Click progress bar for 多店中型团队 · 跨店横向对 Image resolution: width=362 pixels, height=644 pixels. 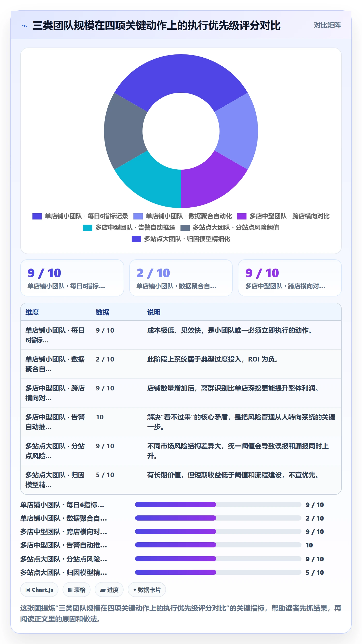218,531
